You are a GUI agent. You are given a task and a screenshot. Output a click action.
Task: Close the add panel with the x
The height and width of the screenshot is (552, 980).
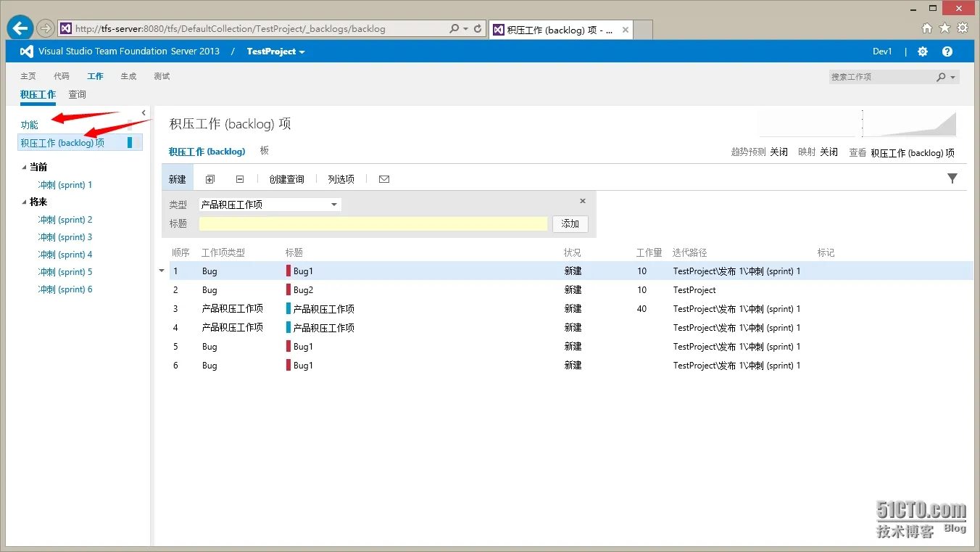pos(583,201)
